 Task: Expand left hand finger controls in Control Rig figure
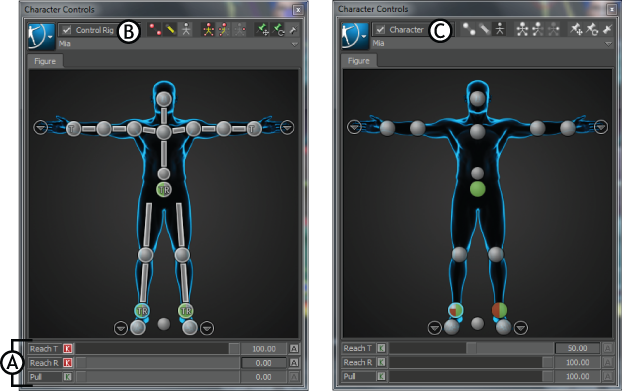287,128
